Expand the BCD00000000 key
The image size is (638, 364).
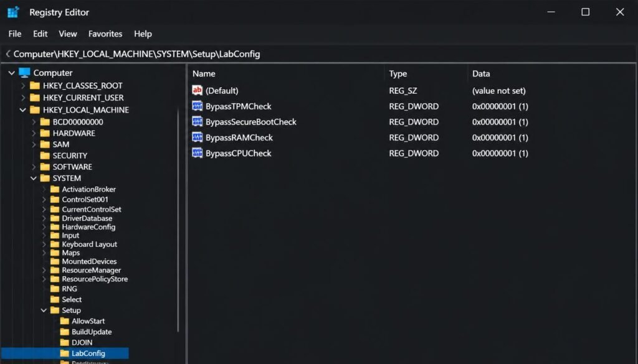(34, 122)
